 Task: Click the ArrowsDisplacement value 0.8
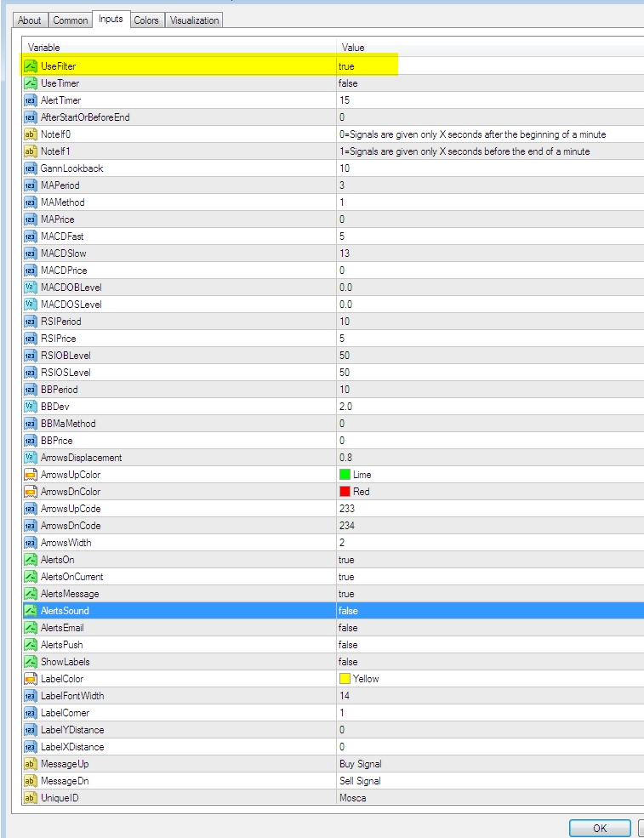click(345, 458)
